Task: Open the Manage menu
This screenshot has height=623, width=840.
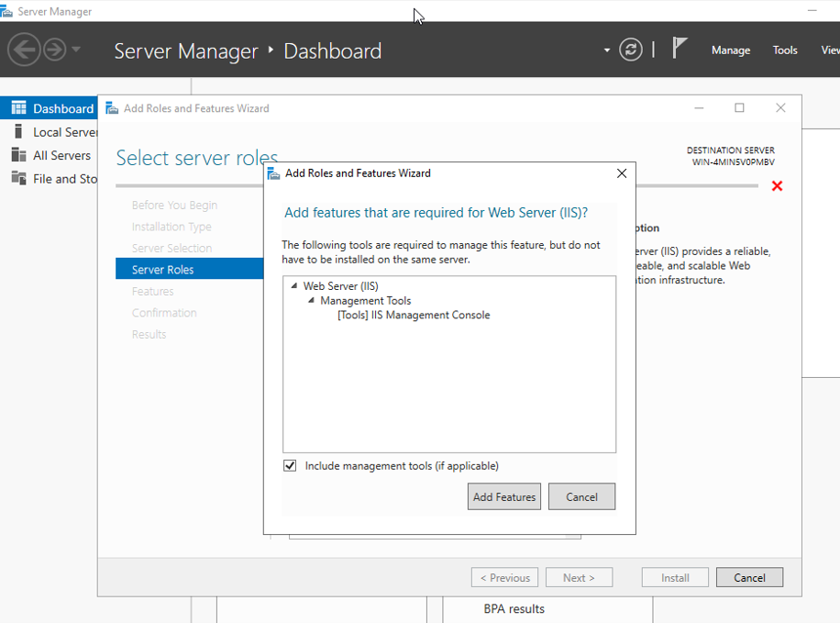Action: (x=730, y=50)
